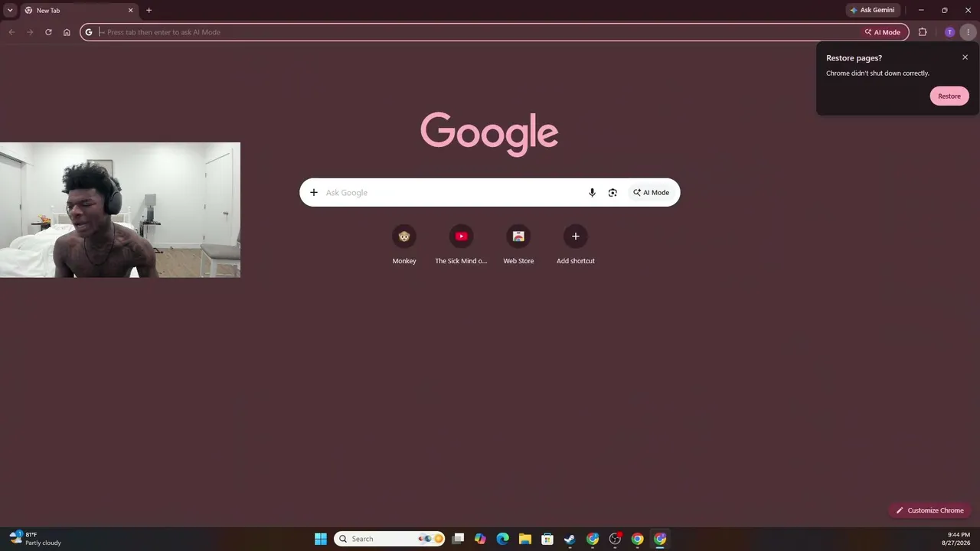Click the Add shortcut button
This screenshot has width=980, height=551.
[x=576, y=245]
